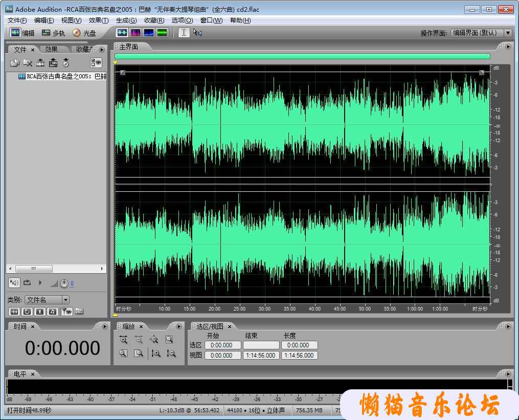Toggle Loop Play button in Files panel
Image resolution: width=519 pixels, height=420 pixels.
point(27,283)
